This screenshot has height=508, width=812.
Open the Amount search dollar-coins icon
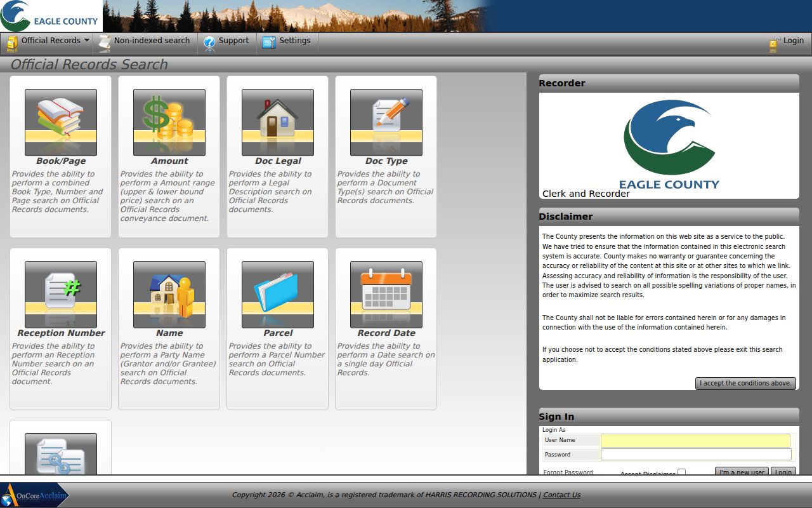169,123
